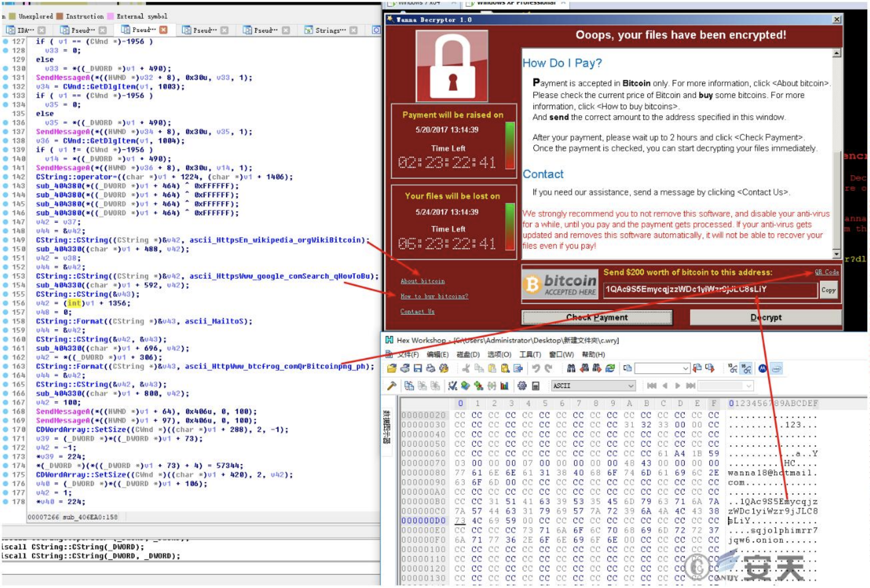Click the Print icon in Hex Workshop
Screen dimensions: 870x588
click(x=431, y=369)
